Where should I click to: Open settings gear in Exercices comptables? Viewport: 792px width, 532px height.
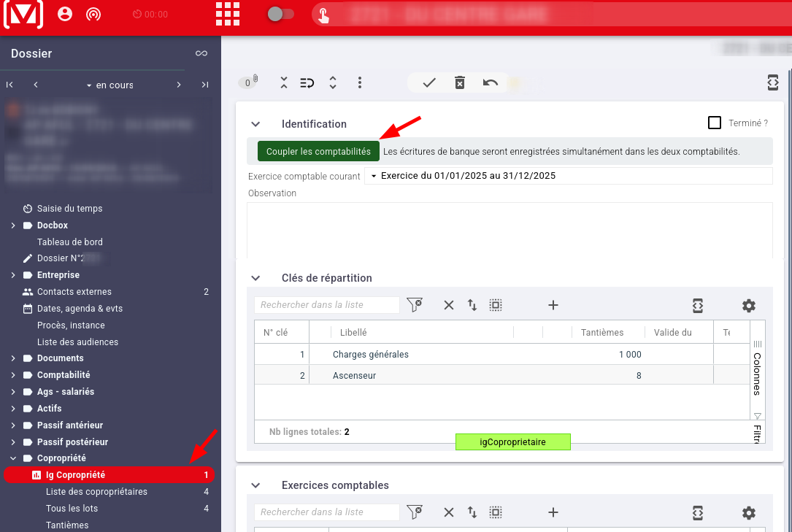coord(748,513)
